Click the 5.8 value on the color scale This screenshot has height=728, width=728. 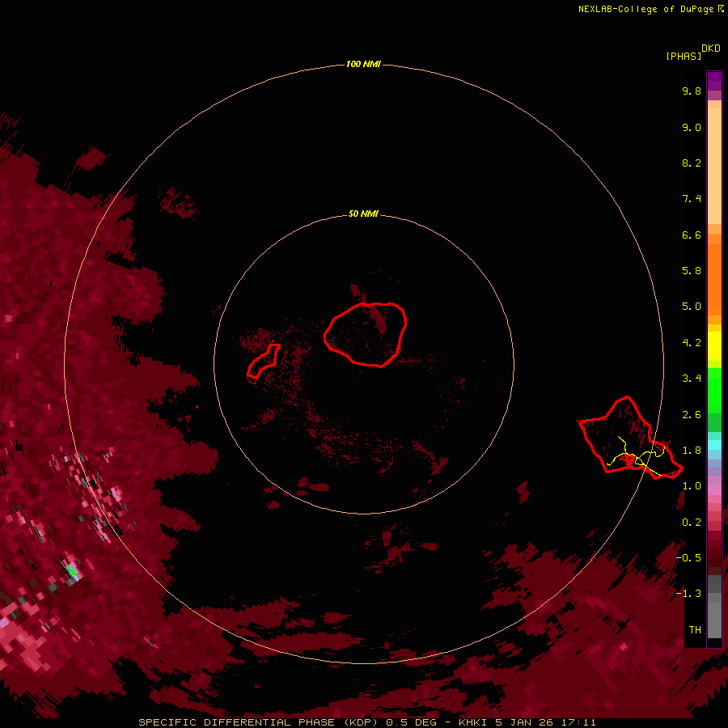(692, 271)
